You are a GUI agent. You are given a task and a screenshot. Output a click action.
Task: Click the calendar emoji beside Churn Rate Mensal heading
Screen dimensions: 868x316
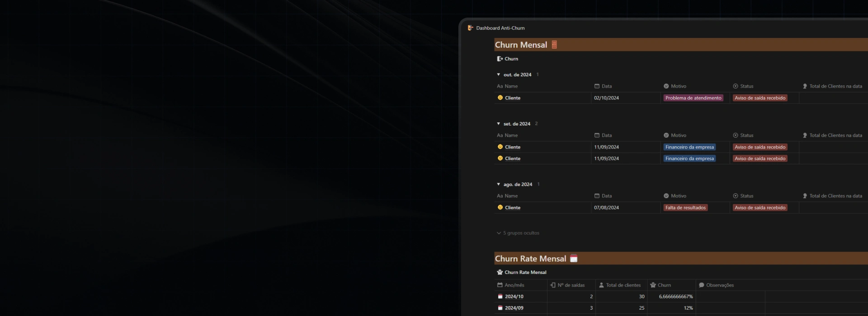(574, 259)
